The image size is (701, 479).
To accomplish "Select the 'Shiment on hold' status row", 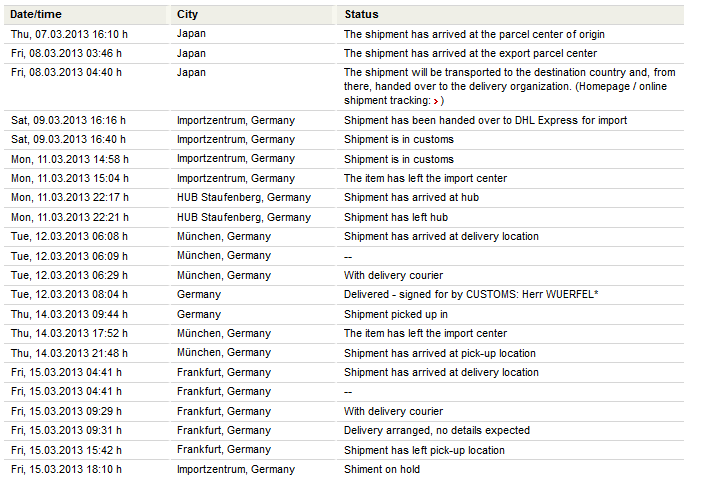I will [x=382, y=469].
